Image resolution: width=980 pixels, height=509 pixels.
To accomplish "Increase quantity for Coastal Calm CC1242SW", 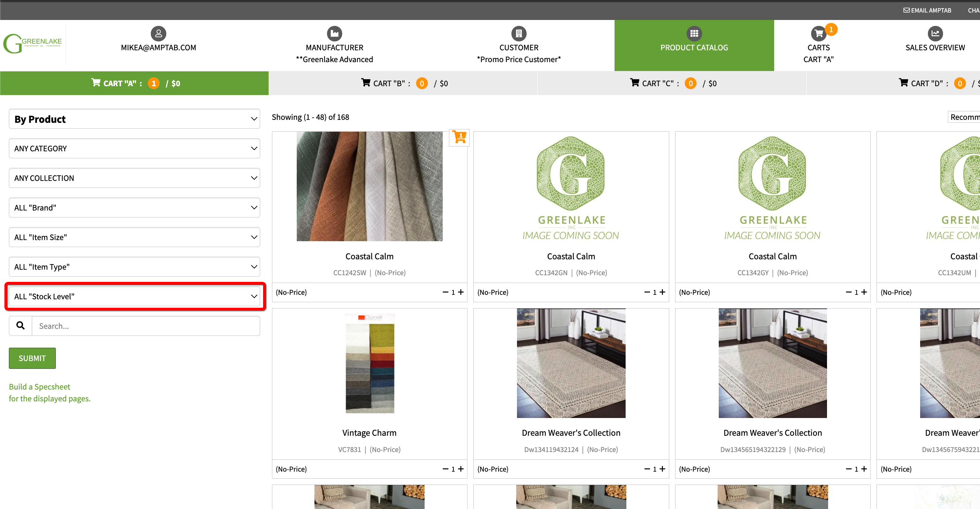I will click(461, 292).
